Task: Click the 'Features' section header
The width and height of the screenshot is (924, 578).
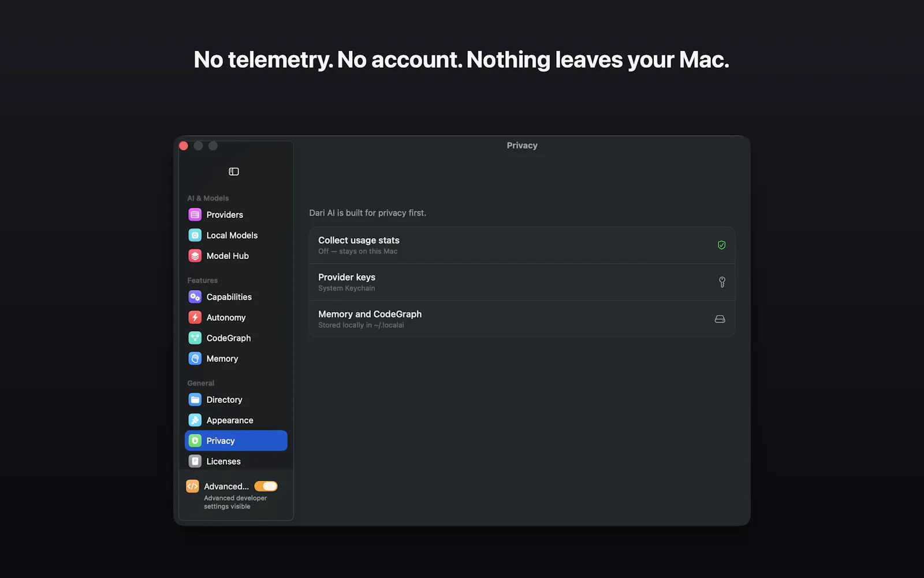Action: [x=203, y=280]
